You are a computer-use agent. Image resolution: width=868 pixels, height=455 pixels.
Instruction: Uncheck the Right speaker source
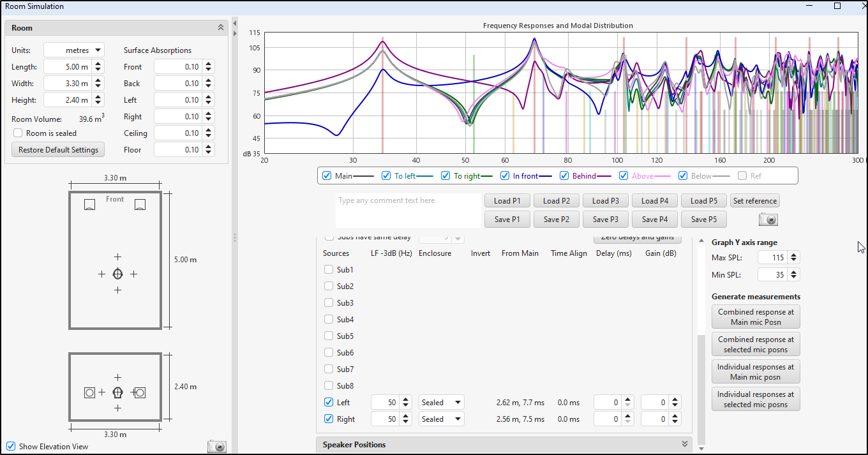tap(329, 419)
